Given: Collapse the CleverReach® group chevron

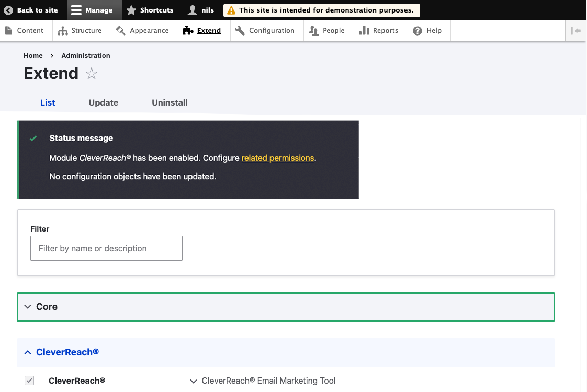Looking at the screenshot, I should pyautogui.click(x=28, y=352).
